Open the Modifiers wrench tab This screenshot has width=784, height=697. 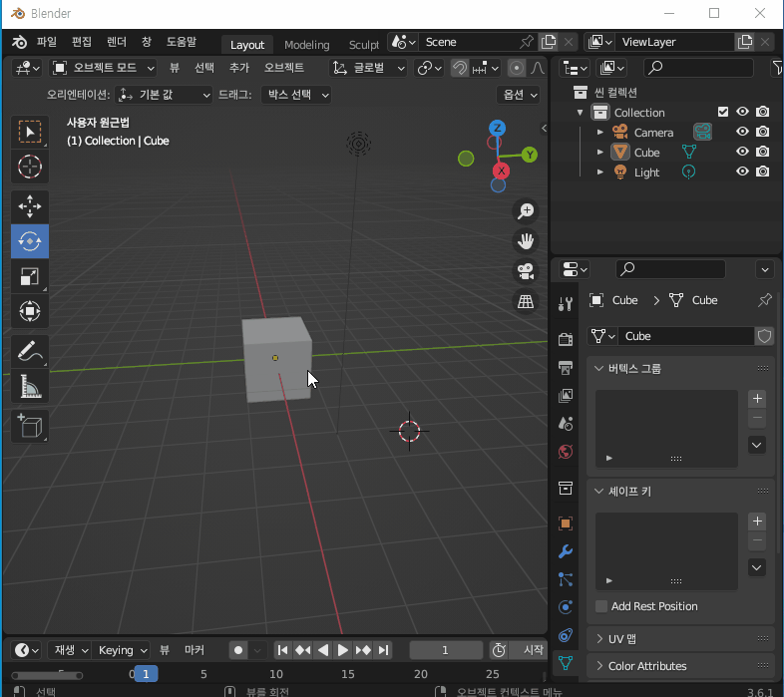565,551
